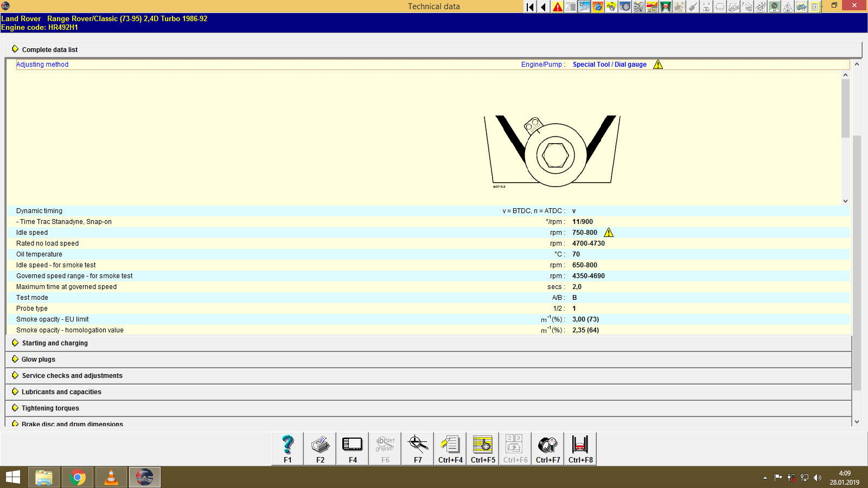
Task: Open Google Chrome from the taskbar
Action: 78,477
